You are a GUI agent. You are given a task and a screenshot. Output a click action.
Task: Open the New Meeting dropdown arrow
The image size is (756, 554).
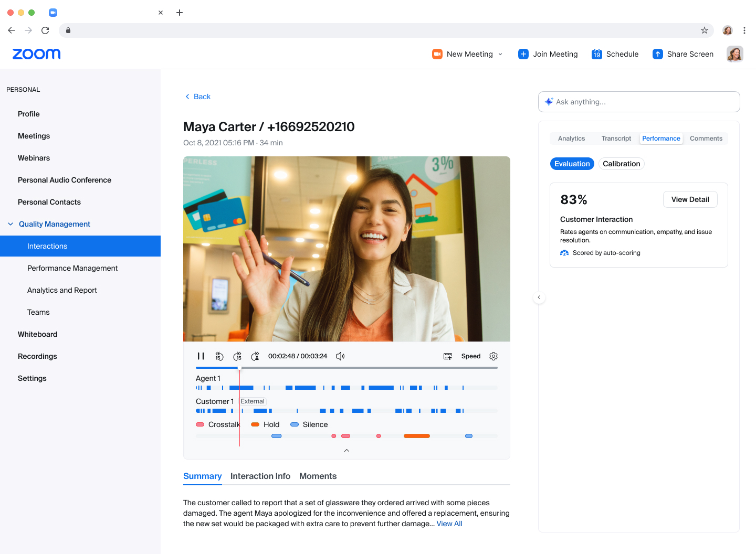click(x=500, y=54)
